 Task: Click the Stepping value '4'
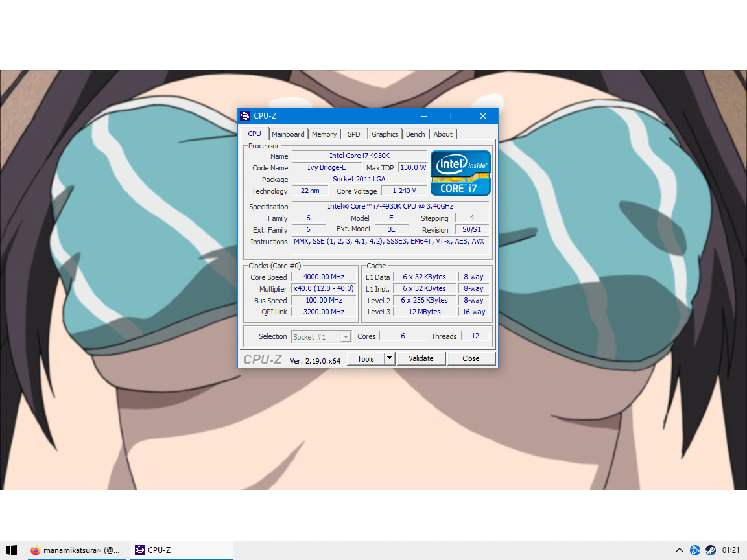coord(471,218)
